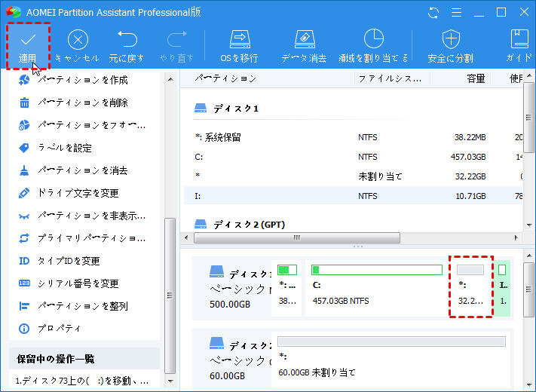Select シリアル番号を変更 item
Screen dimensions: 536x392
(69, 283)
